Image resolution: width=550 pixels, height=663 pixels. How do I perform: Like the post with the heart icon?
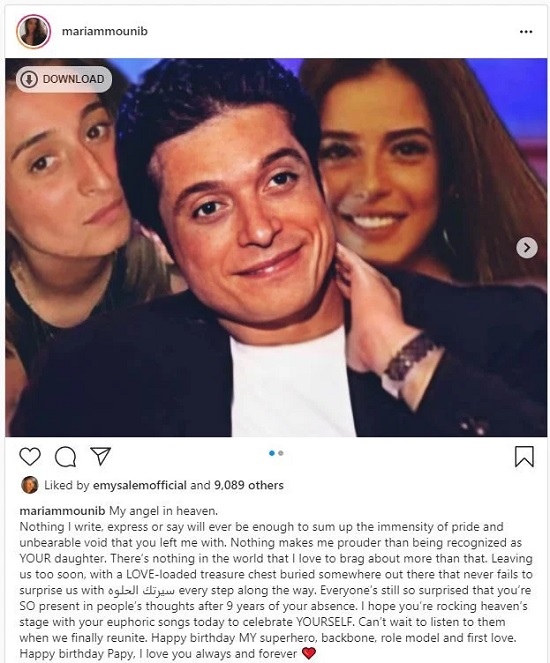pyautogui.click(x=30, y=457)
